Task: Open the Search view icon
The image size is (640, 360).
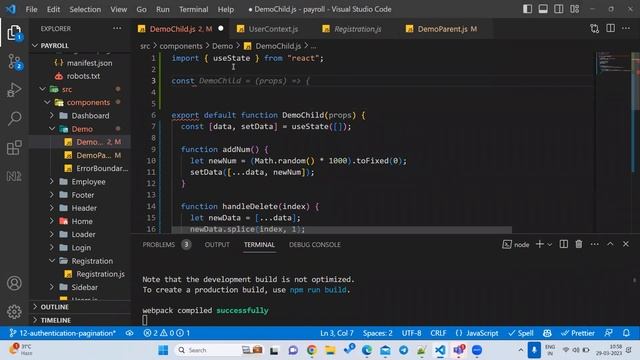Action: coord(14,118)
